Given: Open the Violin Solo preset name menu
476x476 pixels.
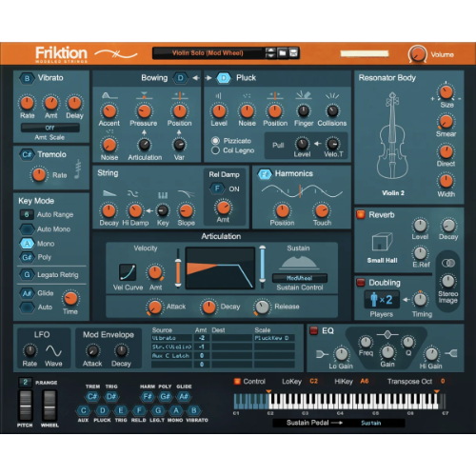Looking at the screenshot, I should 208,53.
